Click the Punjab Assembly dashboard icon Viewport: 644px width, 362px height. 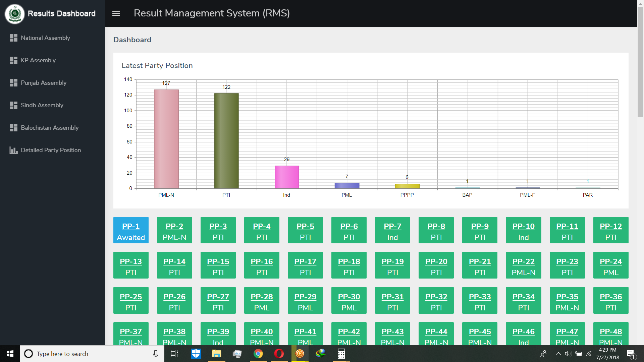click(x=13, y=83)
